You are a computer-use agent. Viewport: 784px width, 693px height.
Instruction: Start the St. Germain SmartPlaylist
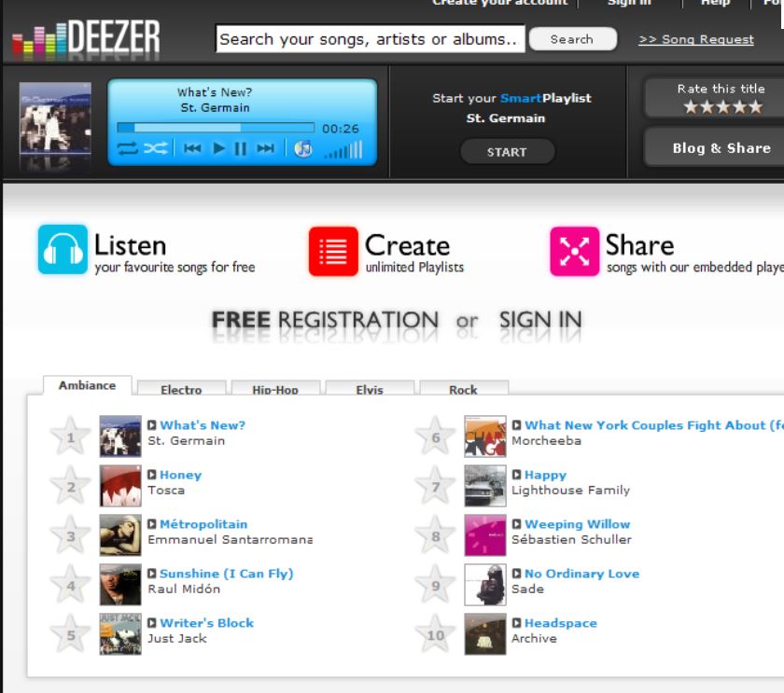click(507, 152)
